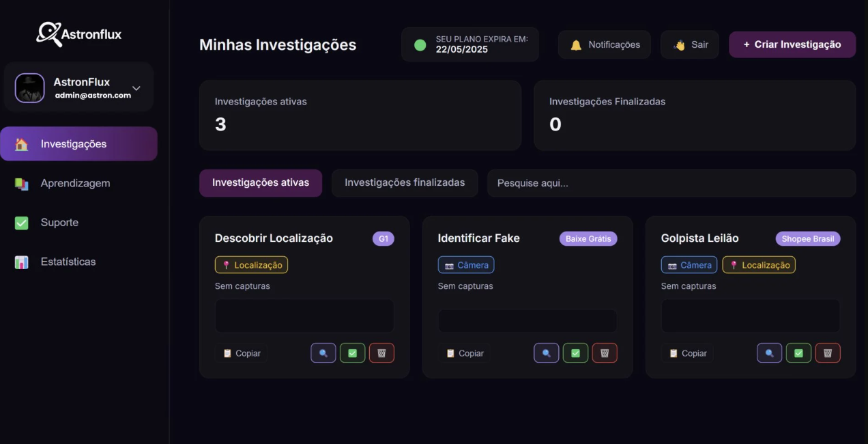Copy the Identificar Fake link

[x=465, y=353]
